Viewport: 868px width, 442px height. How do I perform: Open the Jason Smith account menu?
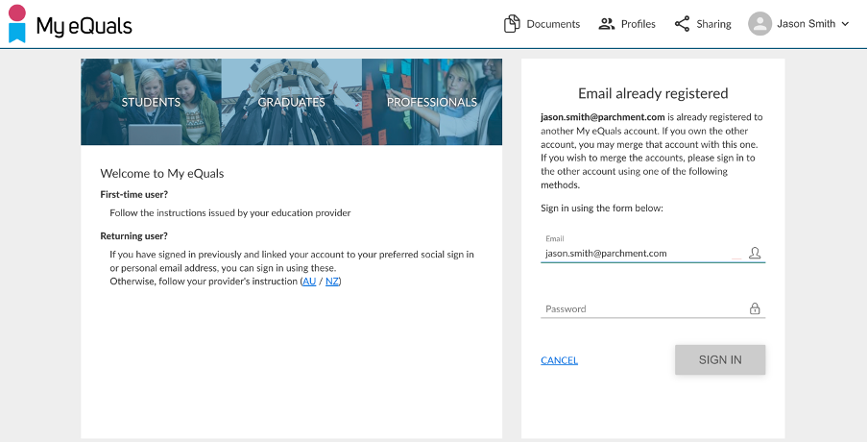(799, 24)
